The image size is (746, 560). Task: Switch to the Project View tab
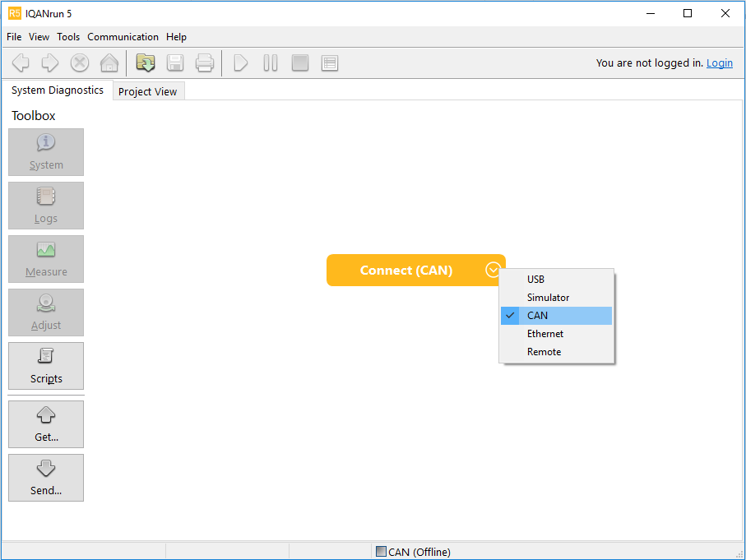click(x=147, y=91)
